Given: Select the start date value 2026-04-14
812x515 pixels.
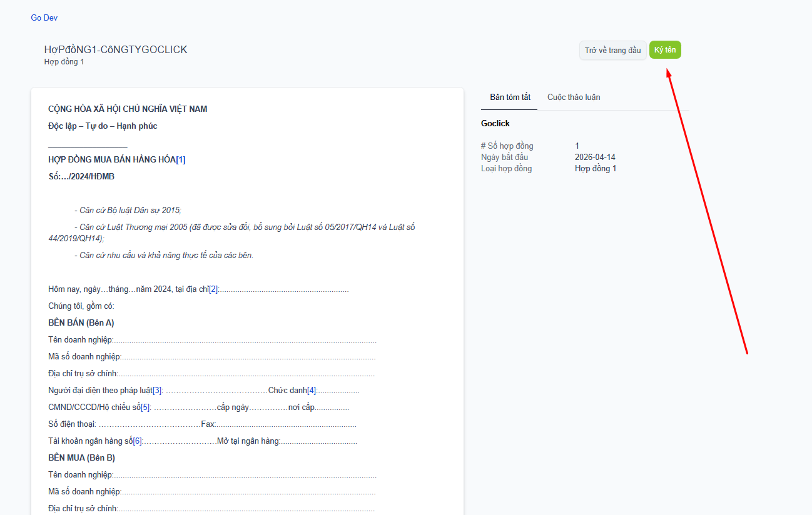Looking at the screenshot, I should (595, 157).
